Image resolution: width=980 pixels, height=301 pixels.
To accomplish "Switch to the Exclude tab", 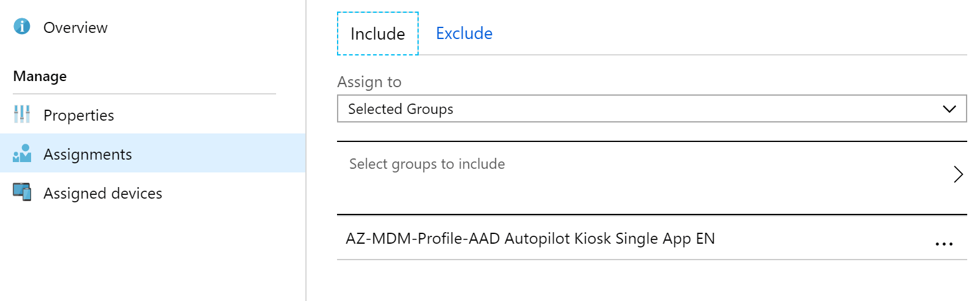I will [464, 34].
